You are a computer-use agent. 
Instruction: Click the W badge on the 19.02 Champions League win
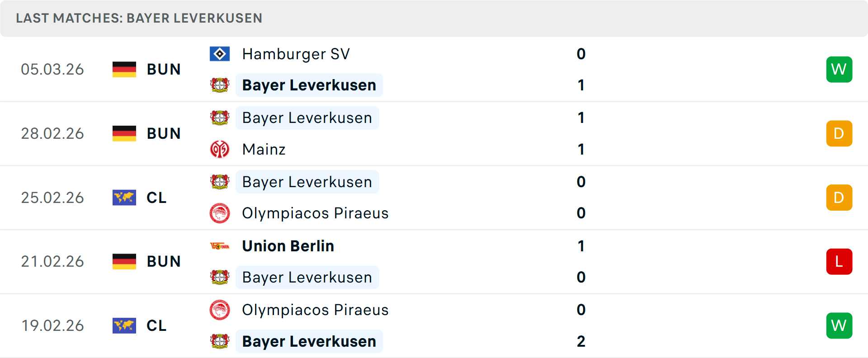tap(839, 325)
